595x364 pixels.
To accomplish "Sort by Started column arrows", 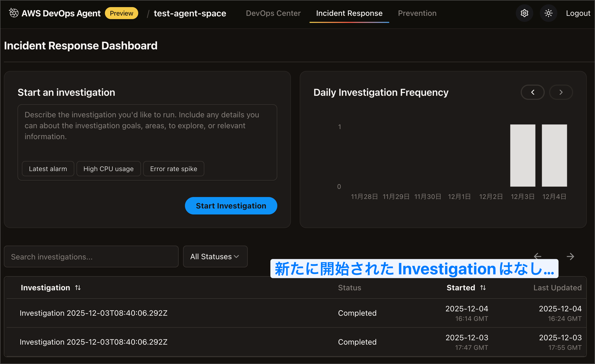I will [483, 288].
